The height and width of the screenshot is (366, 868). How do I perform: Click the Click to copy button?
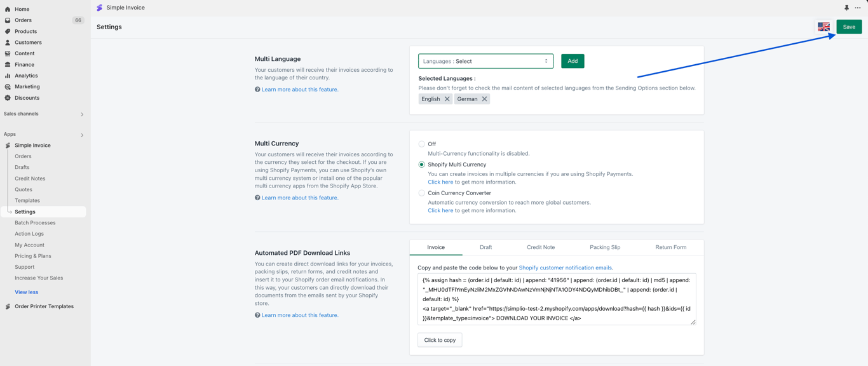(x=440, y=340)
